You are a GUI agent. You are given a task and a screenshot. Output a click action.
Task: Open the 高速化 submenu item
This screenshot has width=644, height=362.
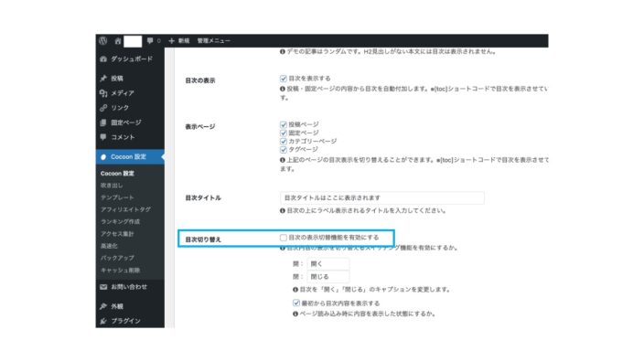point(109,246)
